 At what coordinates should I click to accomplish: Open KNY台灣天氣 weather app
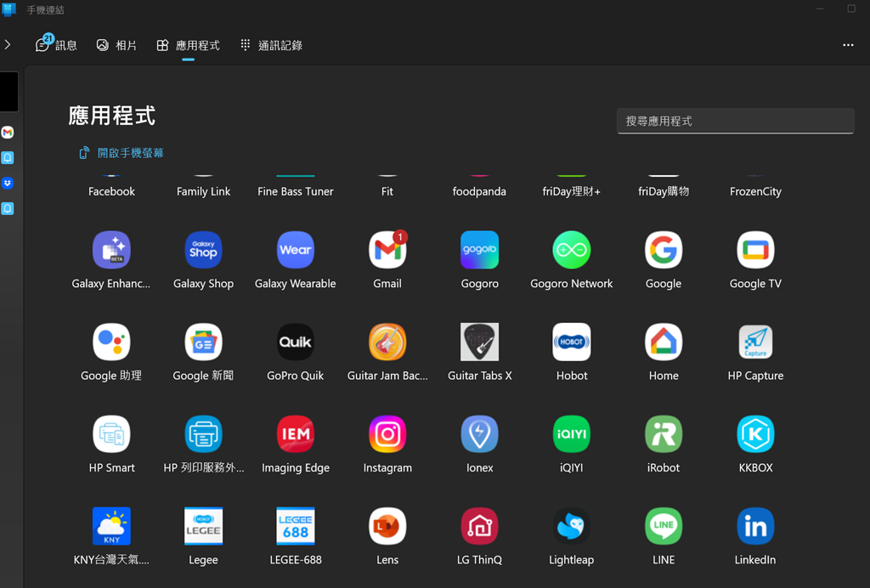[x=111, y=527]
